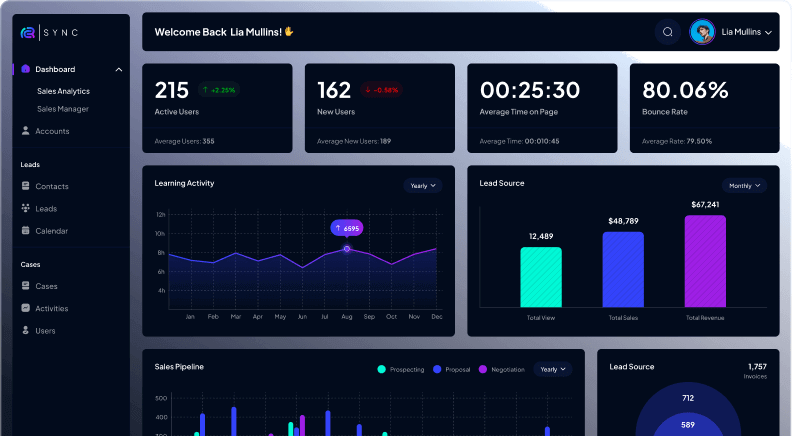Click the Leads group icon
Screen dimensions: 792x436
coord(25,208)
